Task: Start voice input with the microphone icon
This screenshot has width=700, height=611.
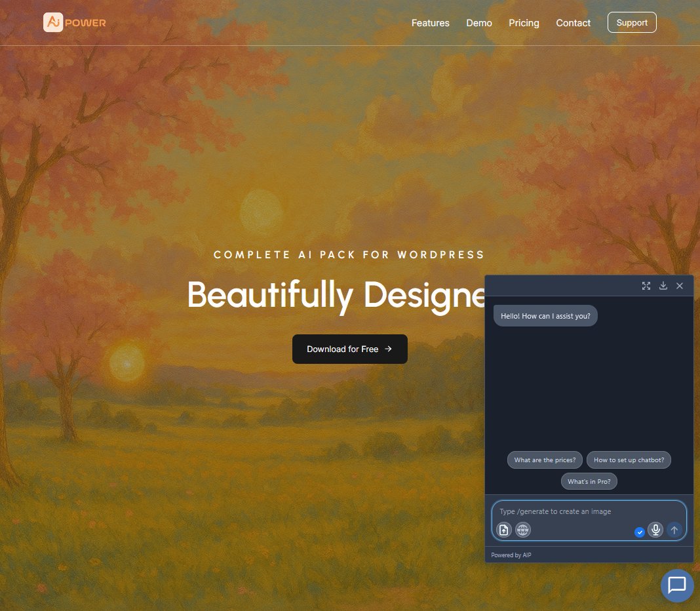Action: tap(655, 530)
